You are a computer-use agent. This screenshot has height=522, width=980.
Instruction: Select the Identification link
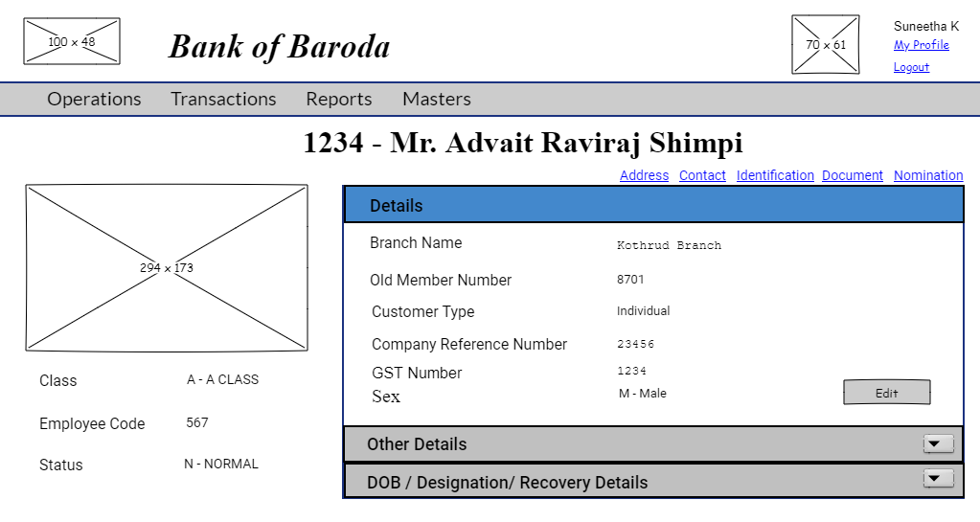(x=774, y=175)
